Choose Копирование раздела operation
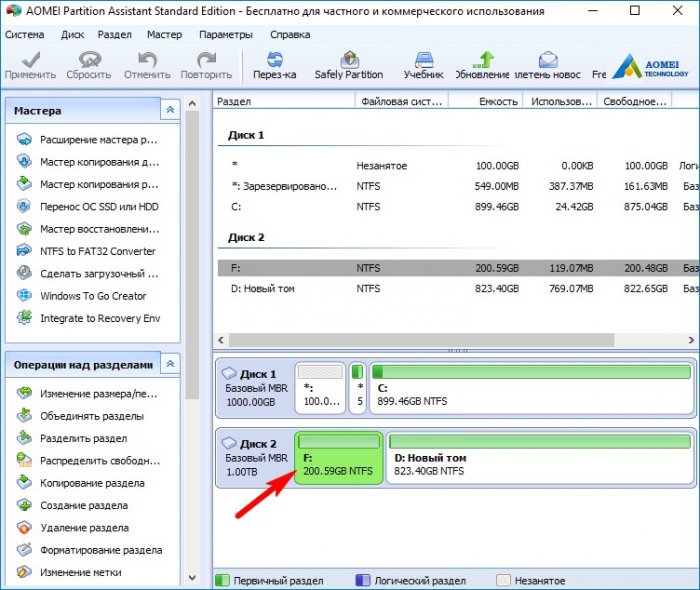The image size is (700, 590). (80, 483)
